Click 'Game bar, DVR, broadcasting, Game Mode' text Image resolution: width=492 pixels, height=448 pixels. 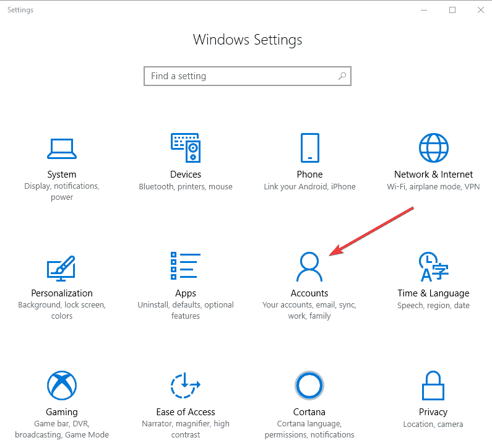pyautogui.click(x=62, y=429)
